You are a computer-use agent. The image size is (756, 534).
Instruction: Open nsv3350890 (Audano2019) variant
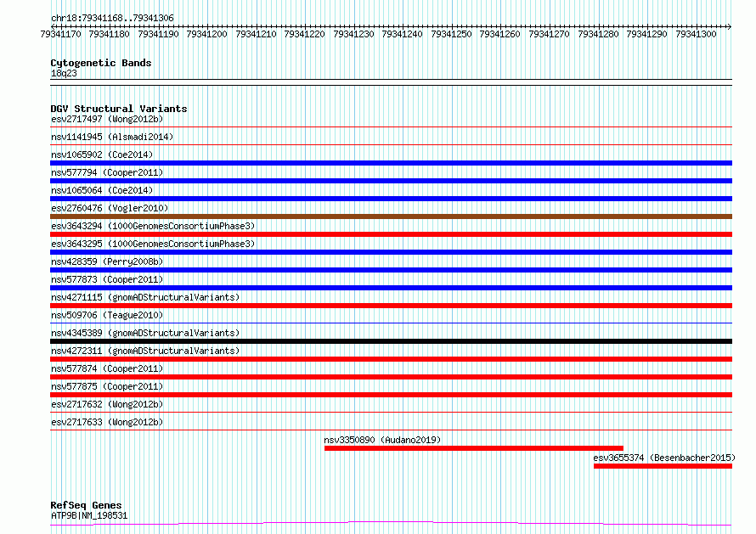(382, 440)
